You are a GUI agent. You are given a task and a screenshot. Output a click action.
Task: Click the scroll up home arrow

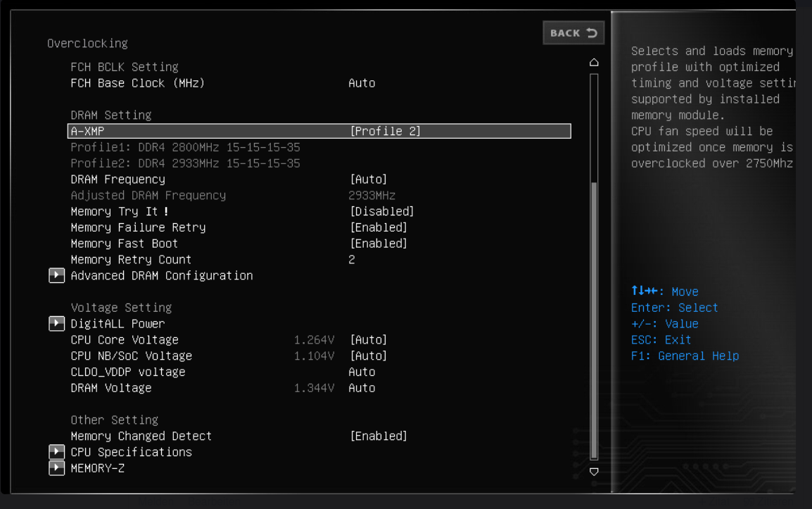(x=594, y=62)
